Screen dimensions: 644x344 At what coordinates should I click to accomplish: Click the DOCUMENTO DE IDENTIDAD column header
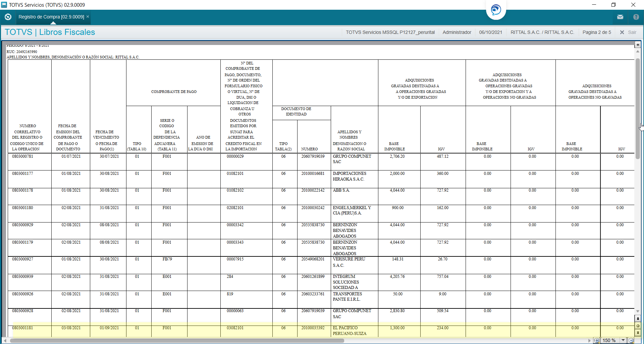coord(296,111)
